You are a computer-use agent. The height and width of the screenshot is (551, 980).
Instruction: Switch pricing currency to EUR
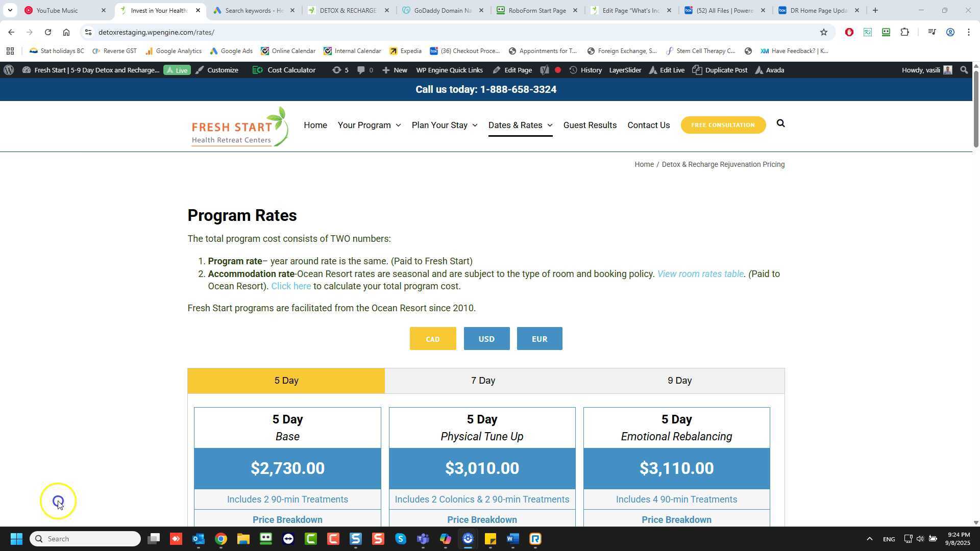point(539,339)
